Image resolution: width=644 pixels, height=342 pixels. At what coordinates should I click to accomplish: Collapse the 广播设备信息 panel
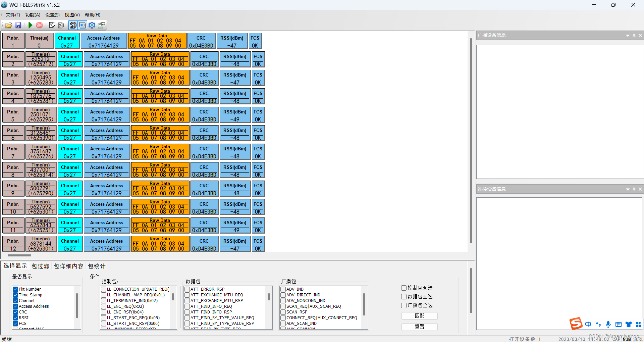(x=627, y=35)
